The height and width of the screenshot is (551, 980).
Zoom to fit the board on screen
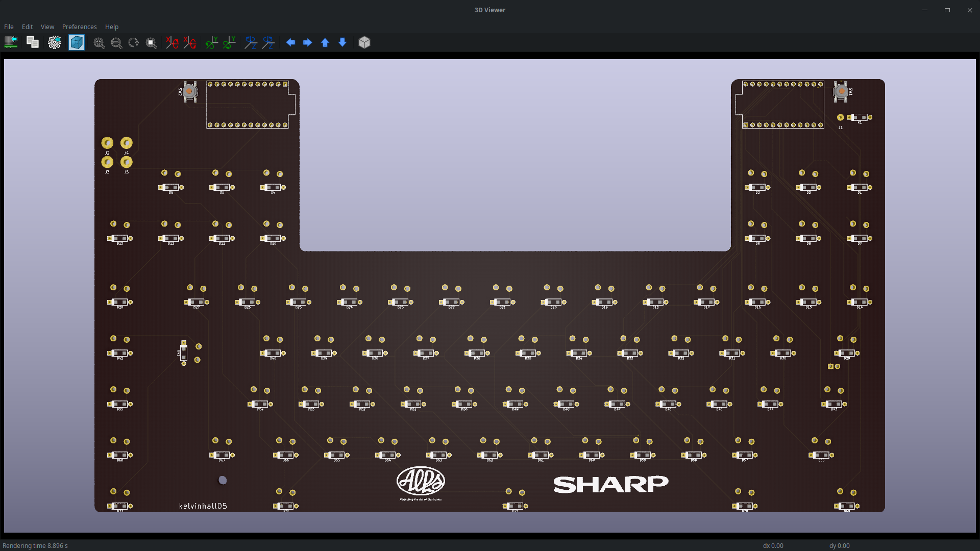(x=151, y=43)
